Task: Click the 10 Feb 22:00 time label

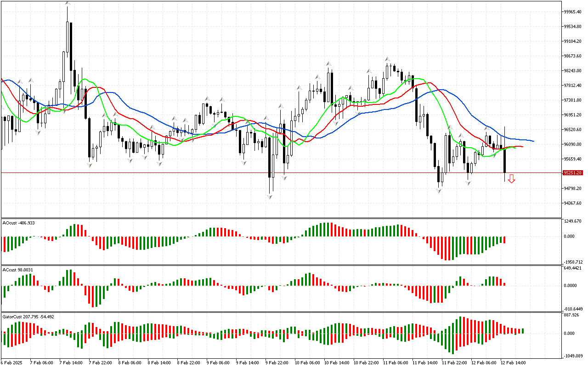Action: coord(366,362)
